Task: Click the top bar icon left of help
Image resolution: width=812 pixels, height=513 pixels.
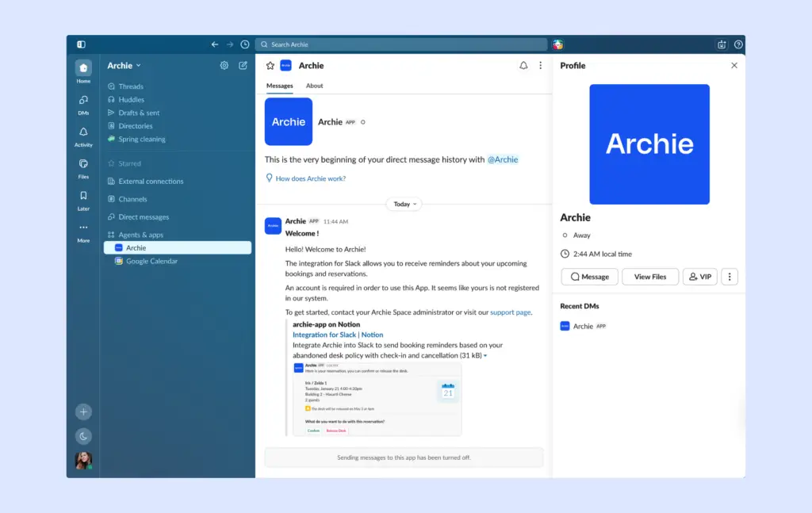Action: tap(722, 44)
